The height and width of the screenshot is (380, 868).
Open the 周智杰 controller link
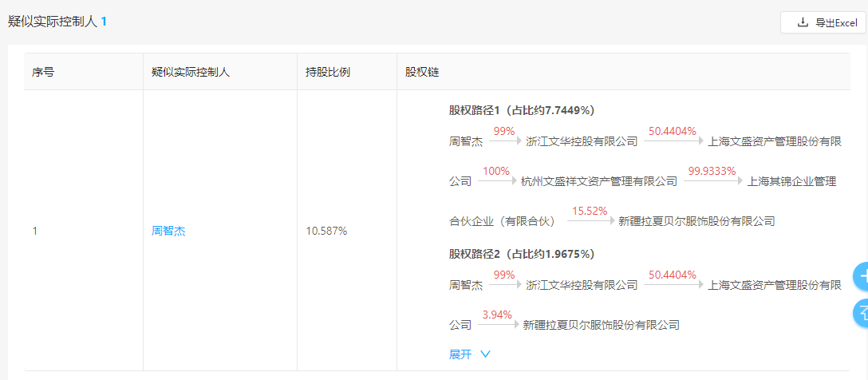[x=168, y=231]
